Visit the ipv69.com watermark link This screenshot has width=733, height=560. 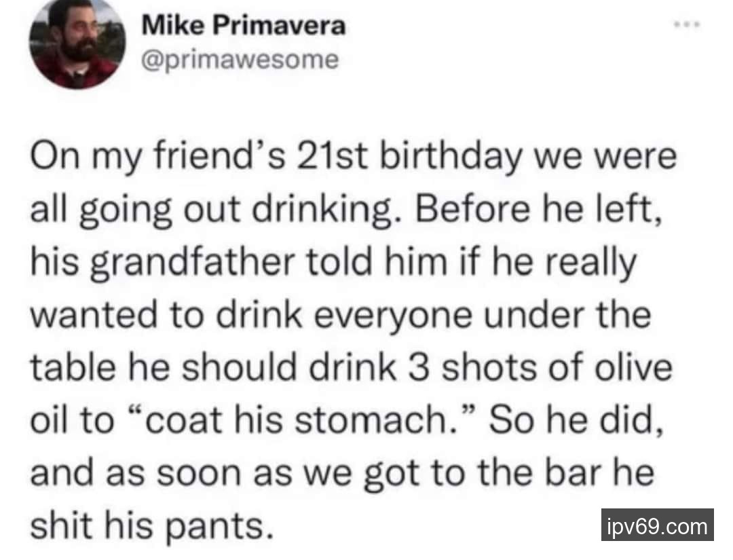(656, 525)
